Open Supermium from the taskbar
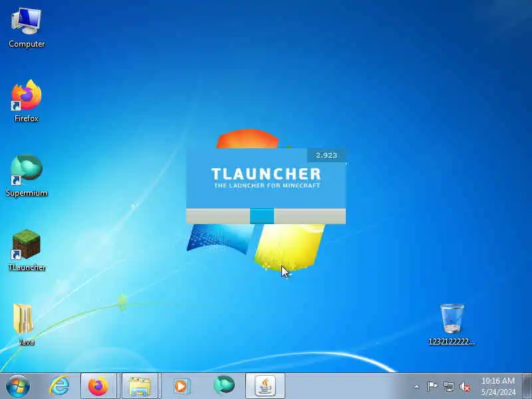The width and height of the screenshot is (532, 399). [x=224, y=386]
